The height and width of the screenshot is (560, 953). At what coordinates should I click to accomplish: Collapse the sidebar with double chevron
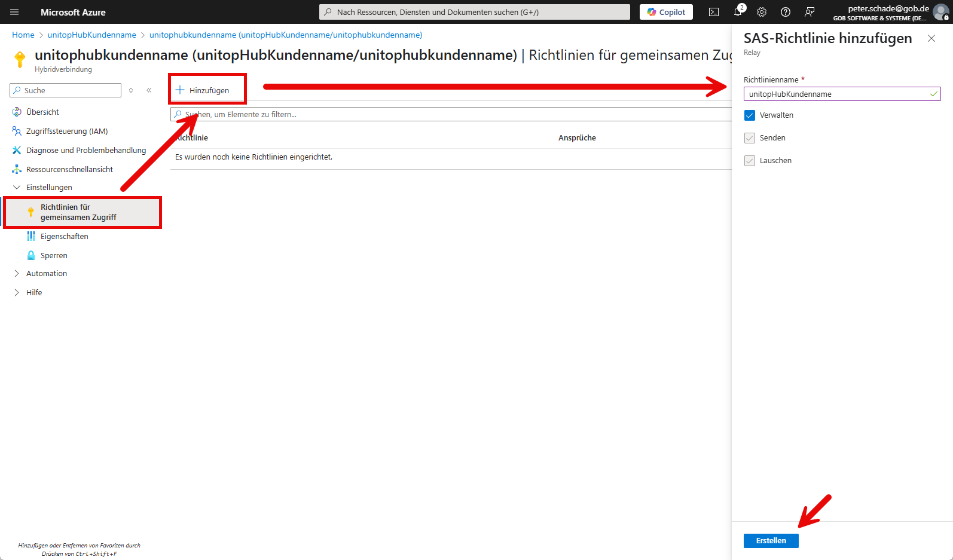click(149, 90)
